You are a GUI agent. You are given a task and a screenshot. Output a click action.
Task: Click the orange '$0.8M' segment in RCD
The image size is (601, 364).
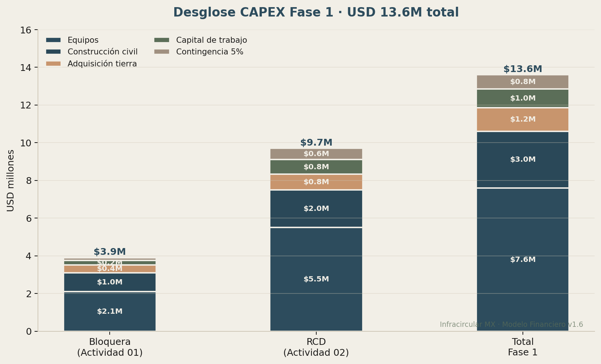pyautogui.click(x=316, y=182)
